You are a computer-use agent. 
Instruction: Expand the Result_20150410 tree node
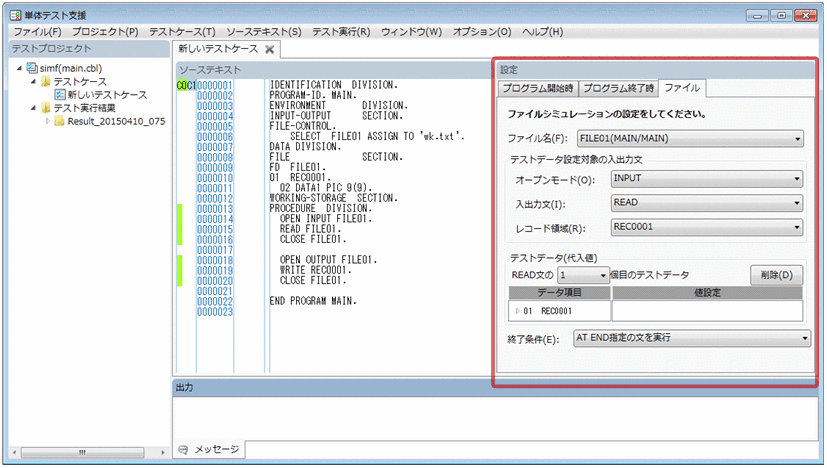pyautogui.click(x=47, y=121)
